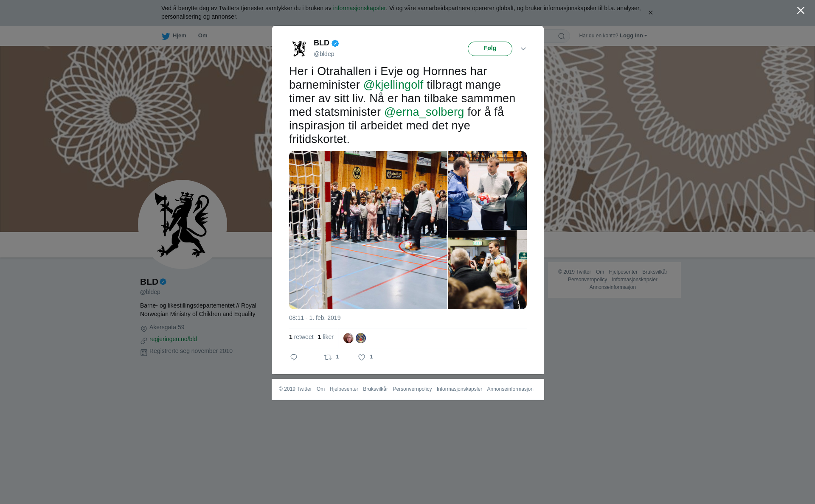Click the search magnifier icon
The width and height of the screenshot is (815, 504).
(562, 36)
